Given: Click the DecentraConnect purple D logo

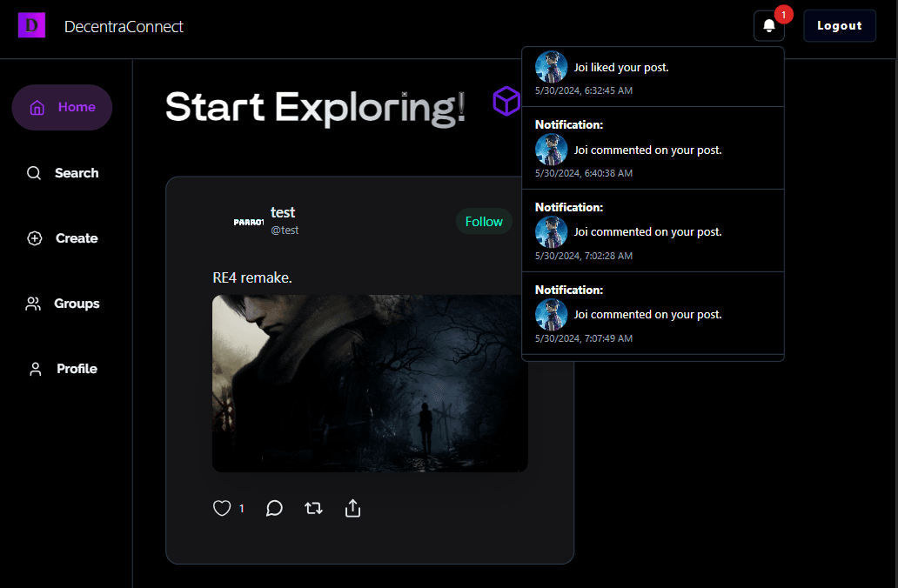Looking at the screenshot, I should (x=31, y=25).
